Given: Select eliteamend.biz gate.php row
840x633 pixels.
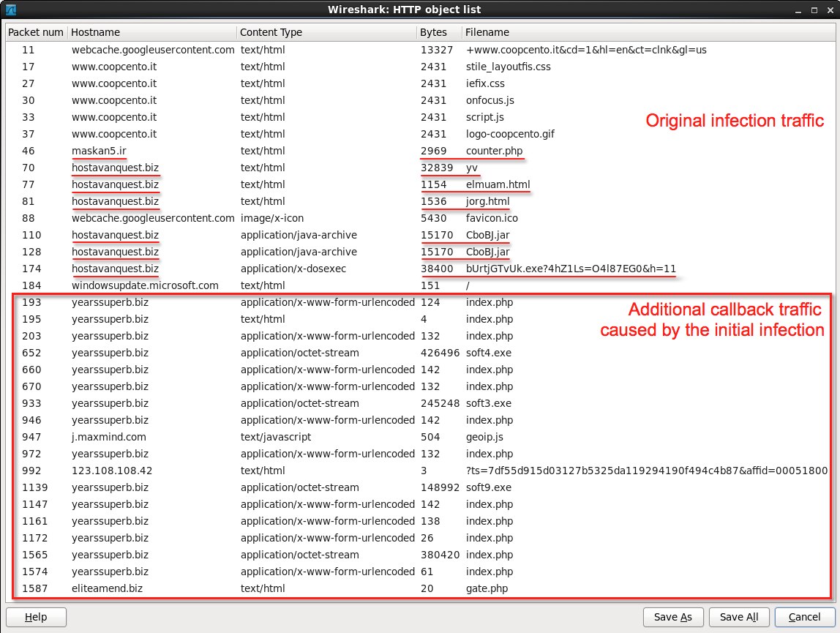Looking at the screenshot, I should point(420,588).
